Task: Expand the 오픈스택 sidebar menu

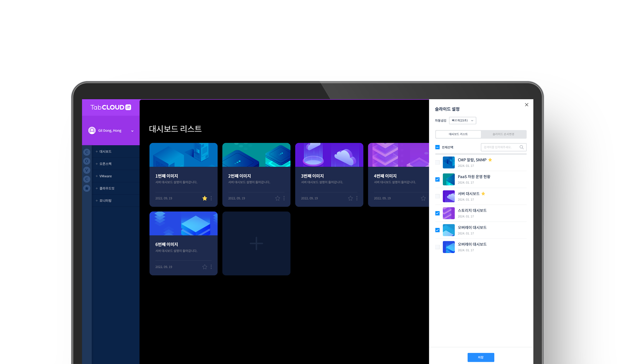Action: (105, 164)
